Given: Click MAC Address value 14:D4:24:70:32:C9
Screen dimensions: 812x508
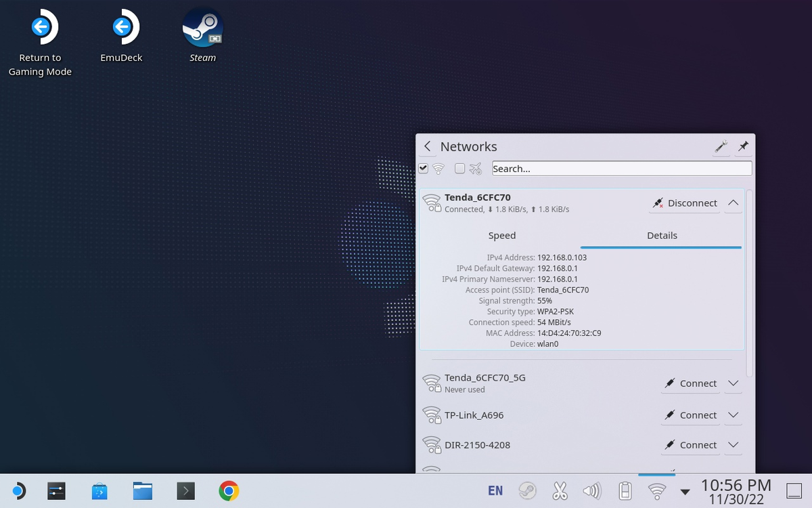Looking at the screenshot, I should pos(569,333).
